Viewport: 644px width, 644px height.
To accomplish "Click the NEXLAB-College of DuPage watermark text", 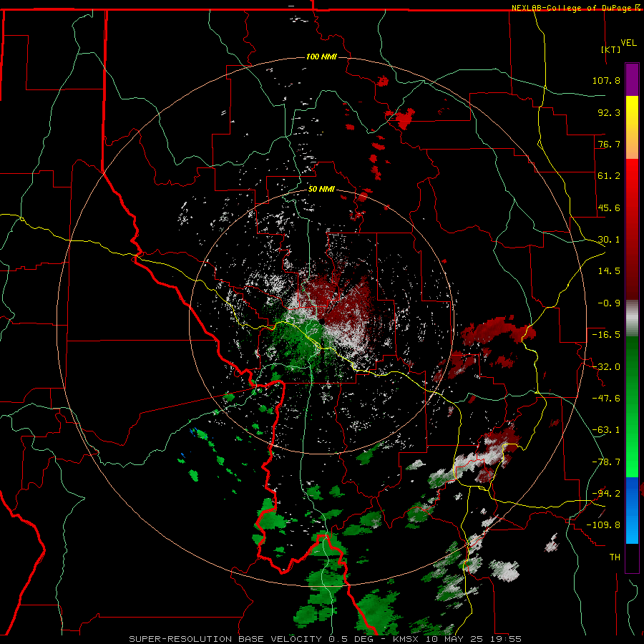I will 571,8.
